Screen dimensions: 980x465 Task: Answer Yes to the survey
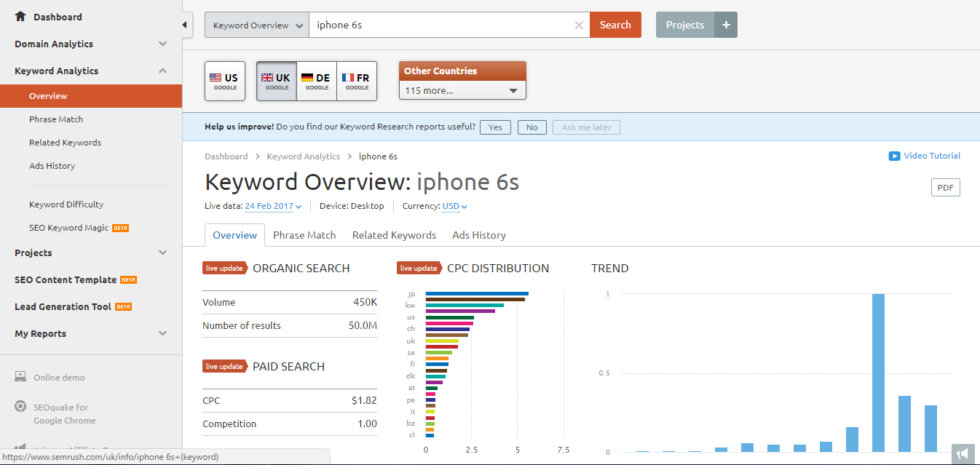(495, 127)
